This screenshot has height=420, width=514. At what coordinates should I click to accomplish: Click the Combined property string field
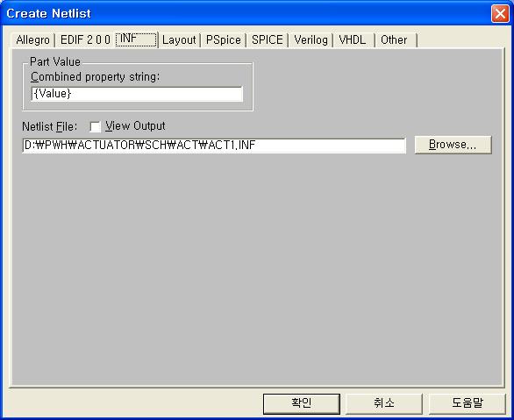pyautogui.click(x=137, y=94)
